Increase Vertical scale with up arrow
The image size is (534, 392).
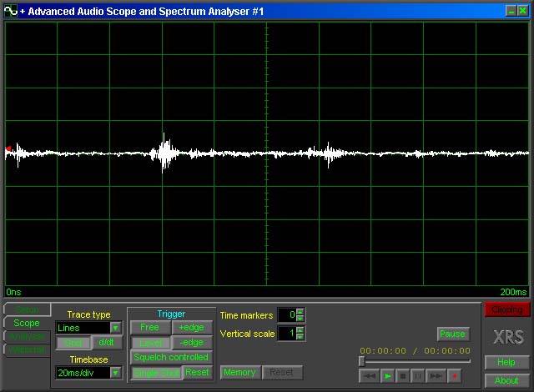point(300,329)
